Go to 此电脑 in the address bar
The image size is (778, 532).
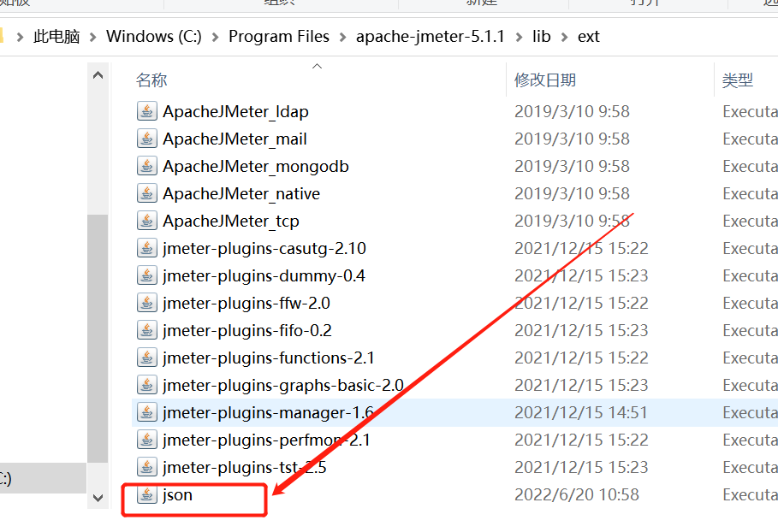click(x=56, y=37)
